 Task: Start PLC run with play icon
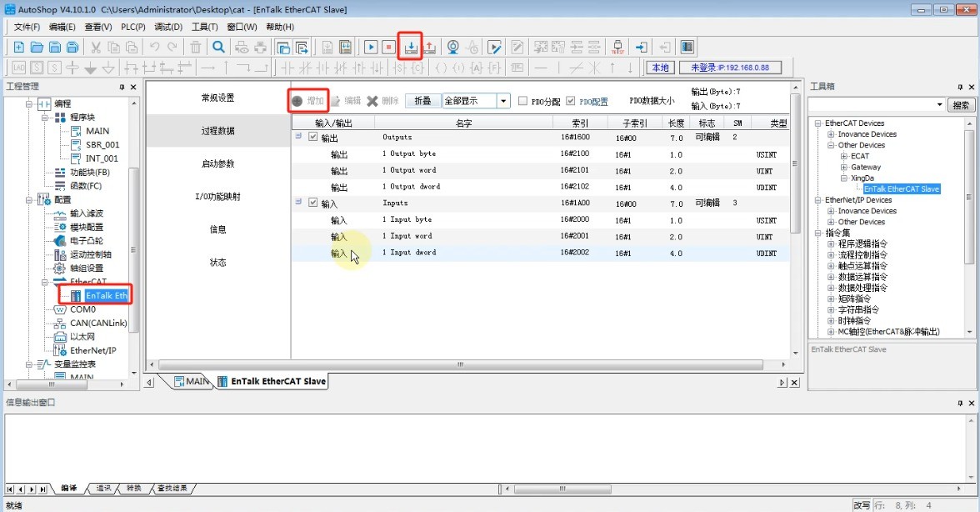[x=371, y=47]
